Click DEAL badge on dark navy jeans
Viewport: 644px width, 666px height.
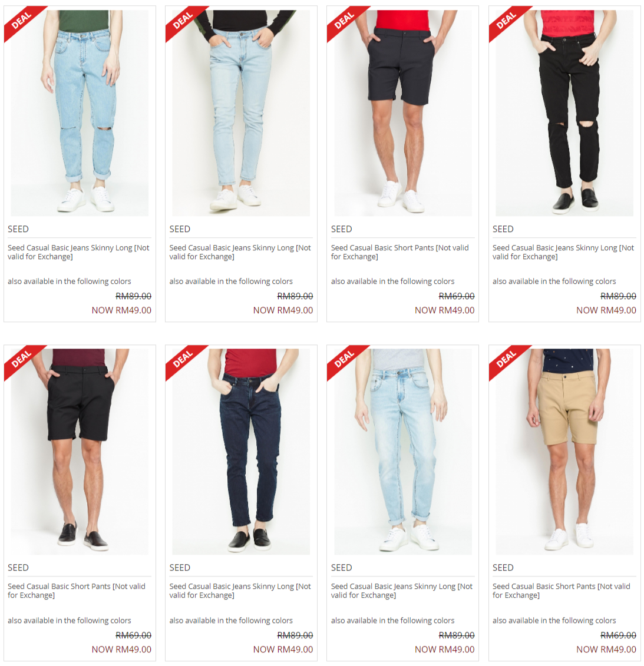pyautogui.click(x=185, y=361)
